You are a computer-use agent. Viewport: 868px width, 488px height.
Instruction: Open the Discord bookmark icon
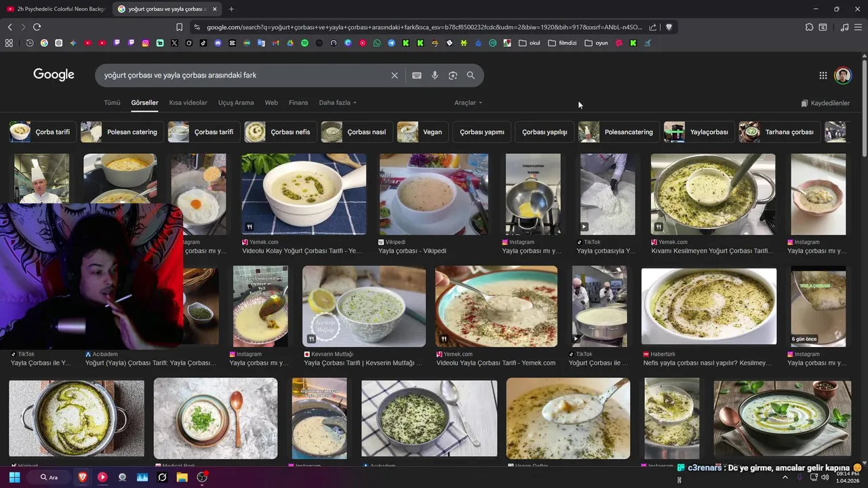pyautogui.click(x=218, y=43)
